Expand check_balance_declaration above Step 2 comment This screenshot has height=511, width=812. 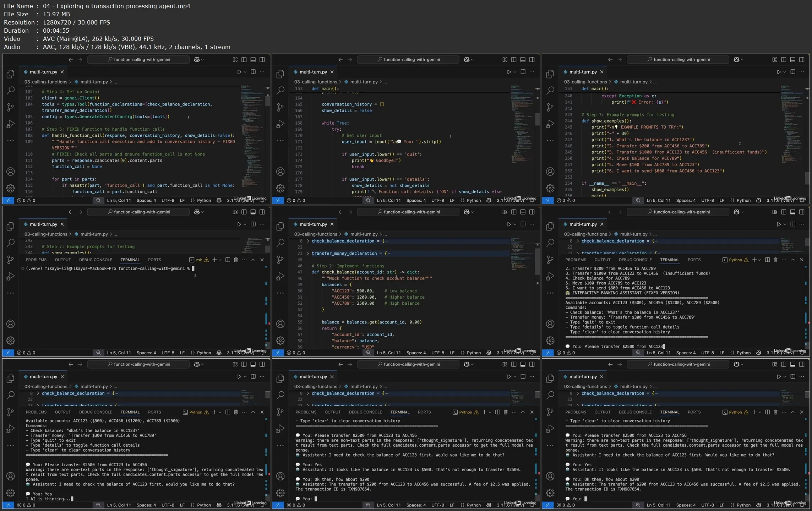pos(308,241)
